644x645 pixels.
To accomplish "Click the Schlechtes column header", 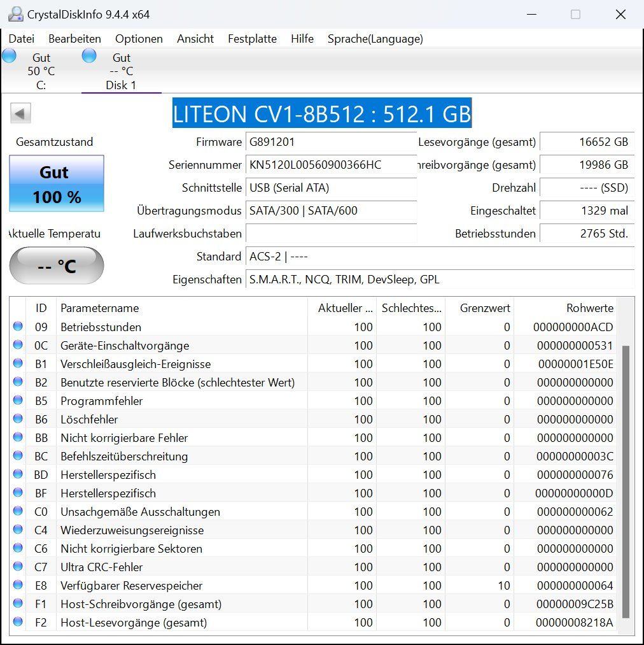I will pos(411,308).
